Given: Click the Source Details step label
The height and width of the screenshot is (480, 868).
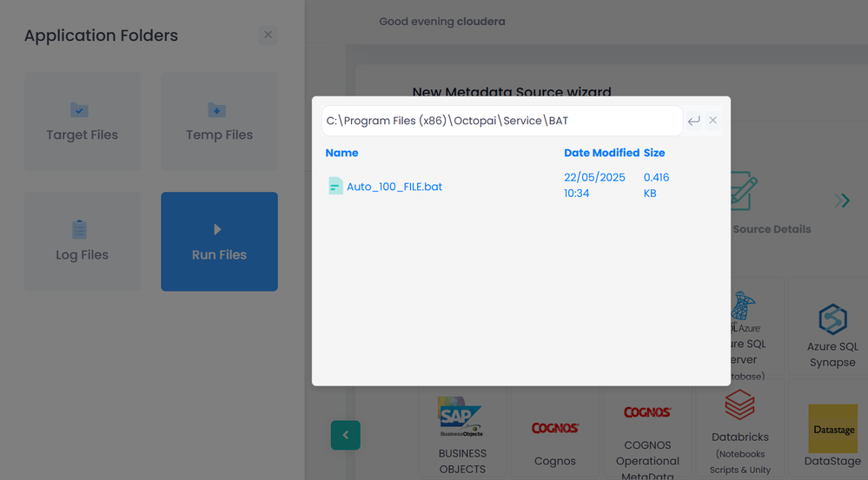Looking at the screenshot, I should (x=772, y=229).
